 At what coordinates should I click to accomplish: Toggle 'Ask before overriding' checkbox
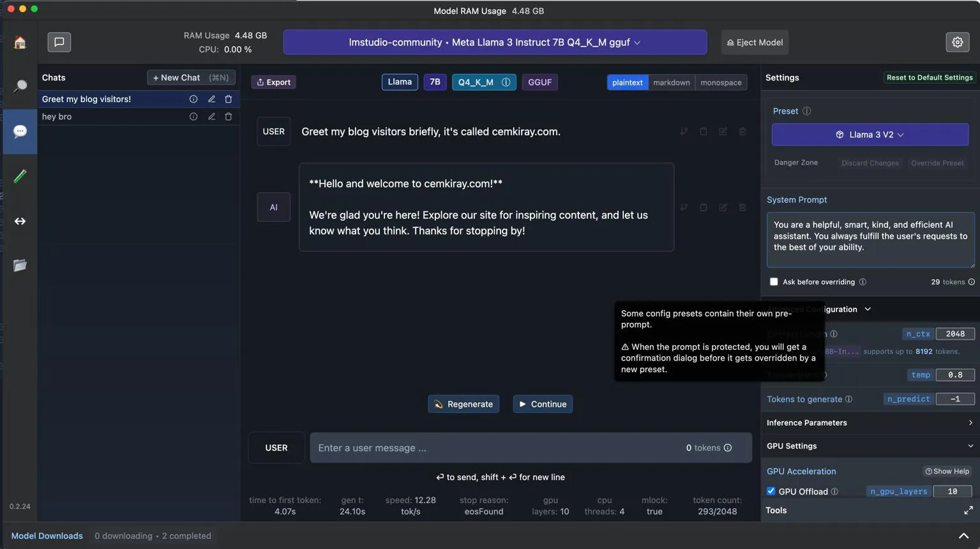click(x=774, y=282)
